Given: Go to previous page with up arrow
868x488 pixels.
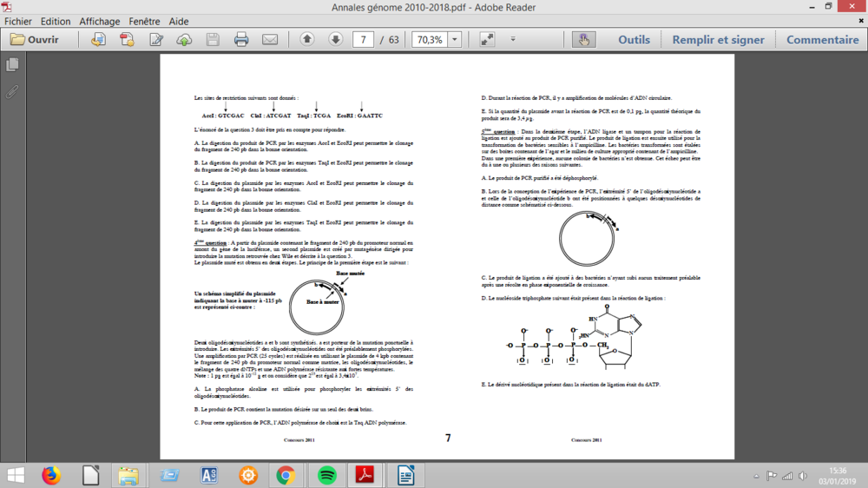Looking at the screenshot, I should click(307, 40).
